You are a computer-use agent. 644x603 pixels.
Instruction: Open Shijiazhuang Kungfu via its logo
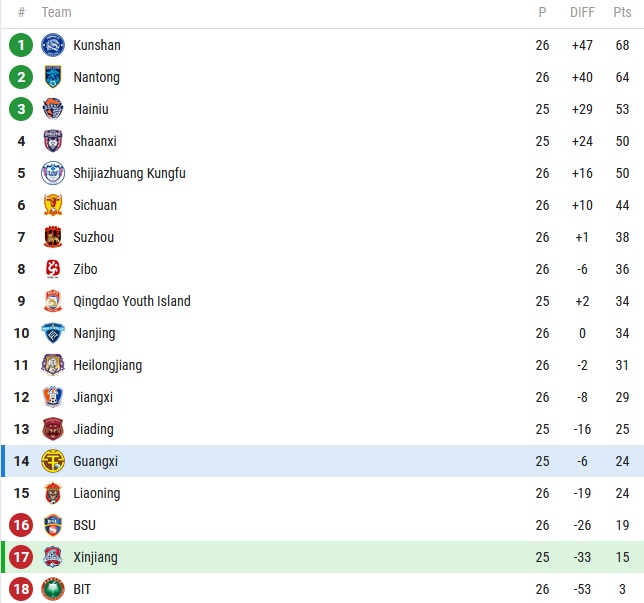[x=53, y=173]
